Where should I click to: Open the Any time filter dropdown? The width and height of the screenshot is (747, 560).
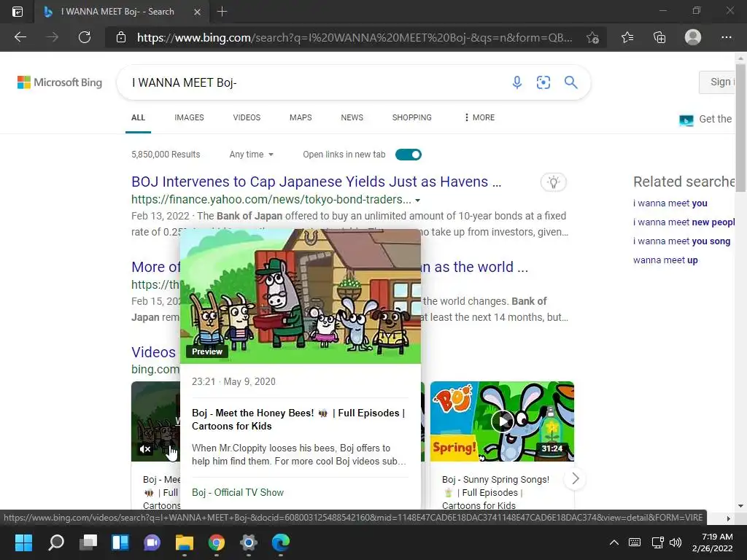[x=251, y=155]
